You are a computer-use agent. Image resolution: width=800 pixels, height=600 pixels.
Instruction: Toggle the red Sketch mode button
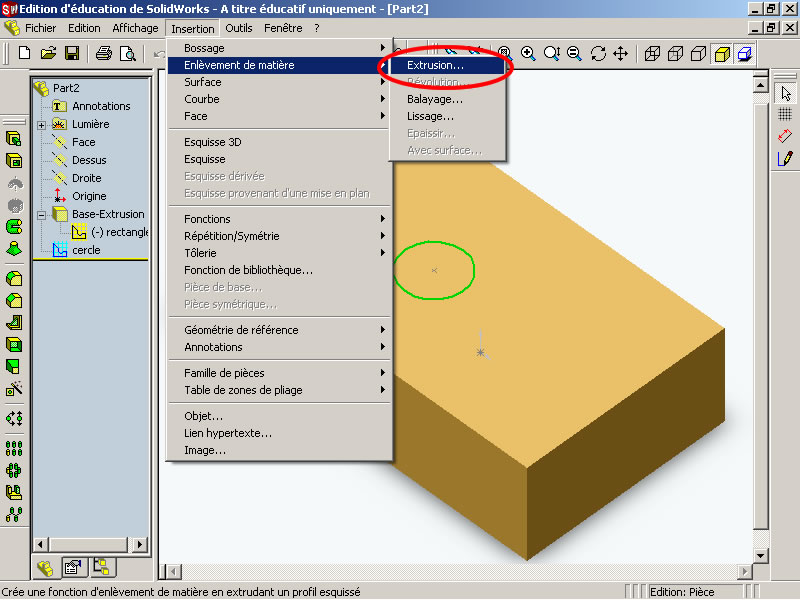tap(785, 136)
